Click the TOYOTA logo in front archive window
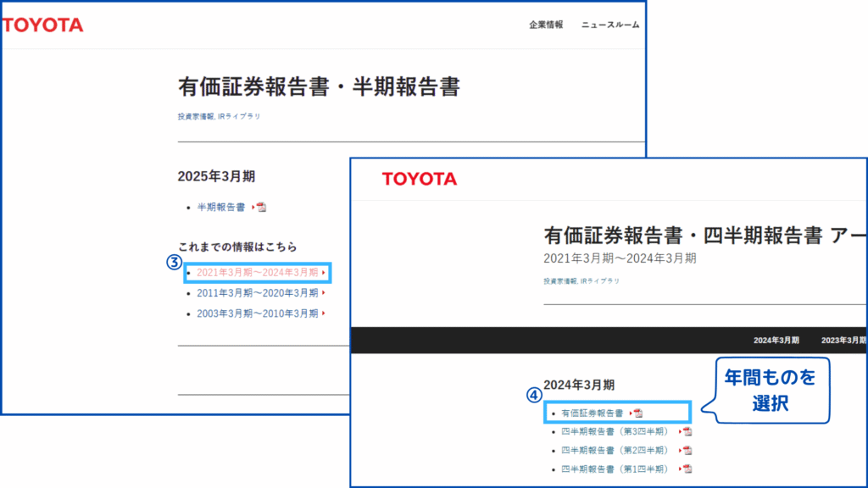868x488 pixels. pos(420,179)
